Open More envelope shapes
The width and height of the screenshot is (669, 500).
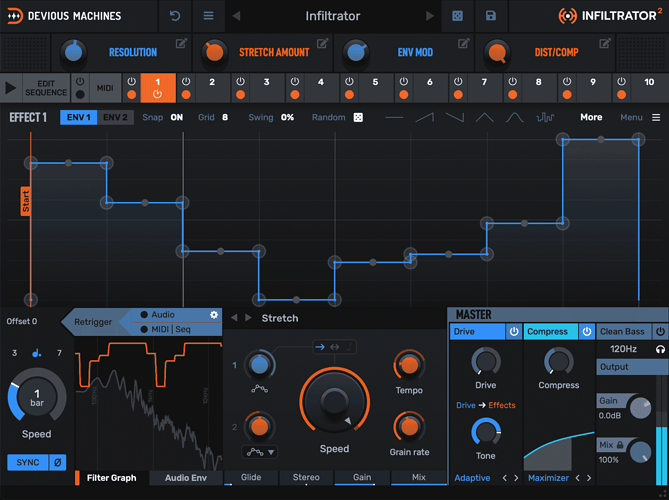click(591, 117)
